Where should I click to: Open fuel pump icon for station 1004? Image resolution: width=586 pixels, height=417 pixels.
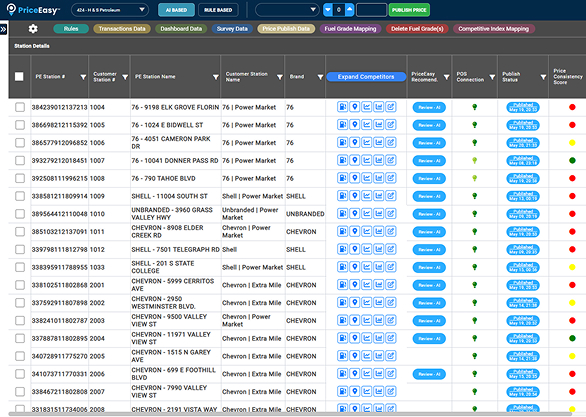click(342, 107)
